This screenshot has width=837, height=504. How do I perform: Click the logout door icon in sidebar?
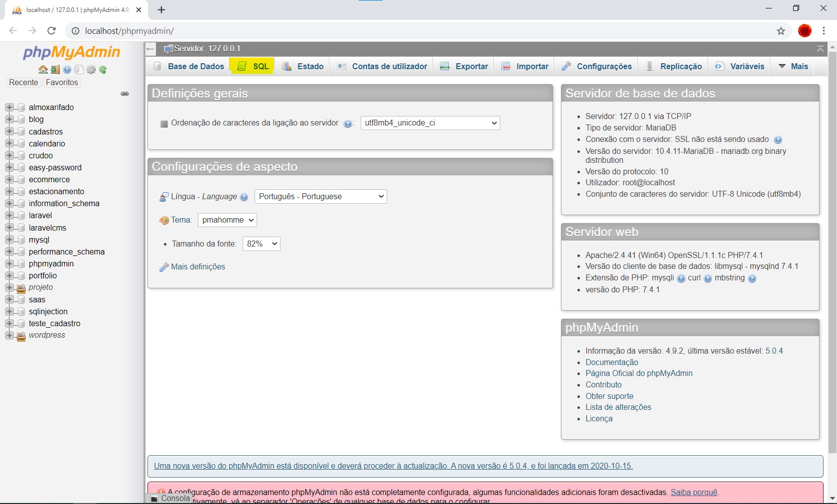click(55, 70)
